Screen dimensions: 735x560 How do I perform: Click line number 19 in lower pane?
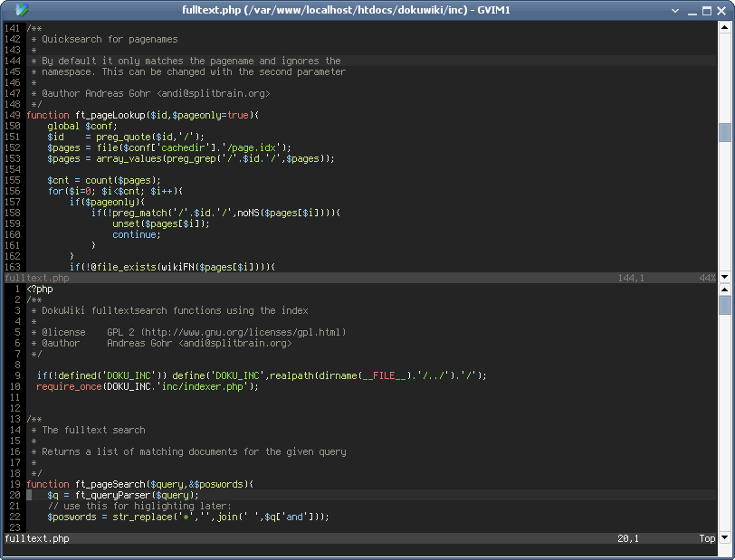15,485
